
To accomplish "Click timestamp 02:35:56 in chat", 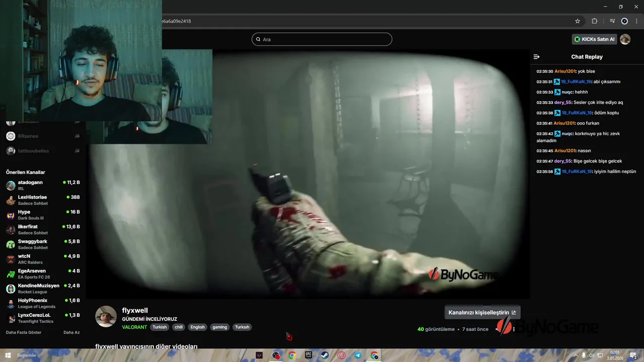I will click(x=544, y=171).
